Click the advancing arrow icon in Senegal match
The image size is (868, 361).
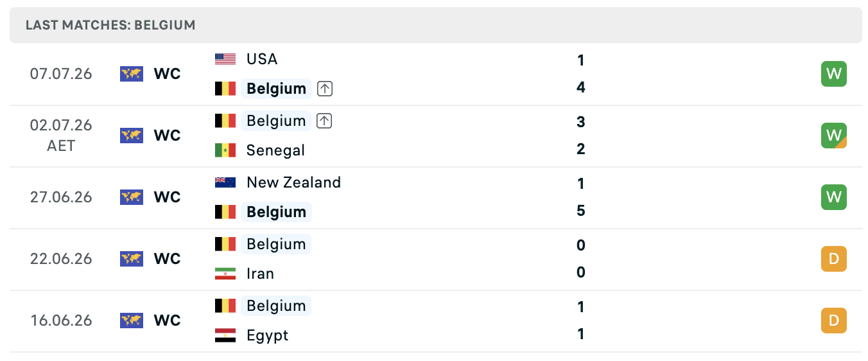[x=324, y=121]
